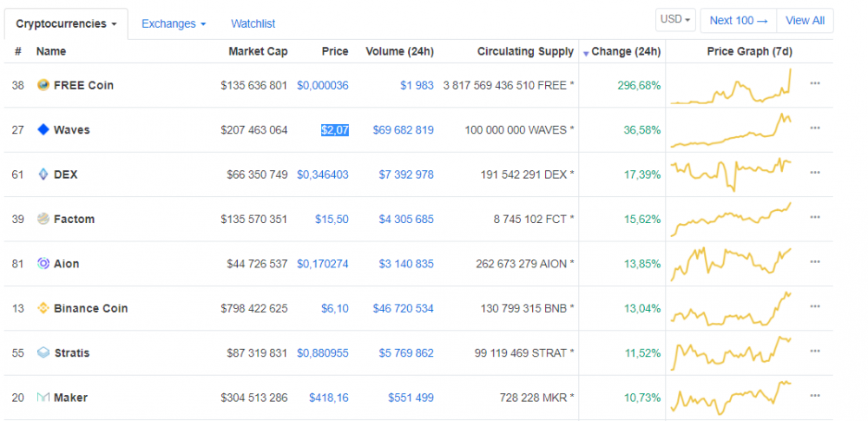Image resolution: width=868 pixels, height=421 pixels.
Task: Click Waves volume $69 682 819
Action: pos(403,130)
